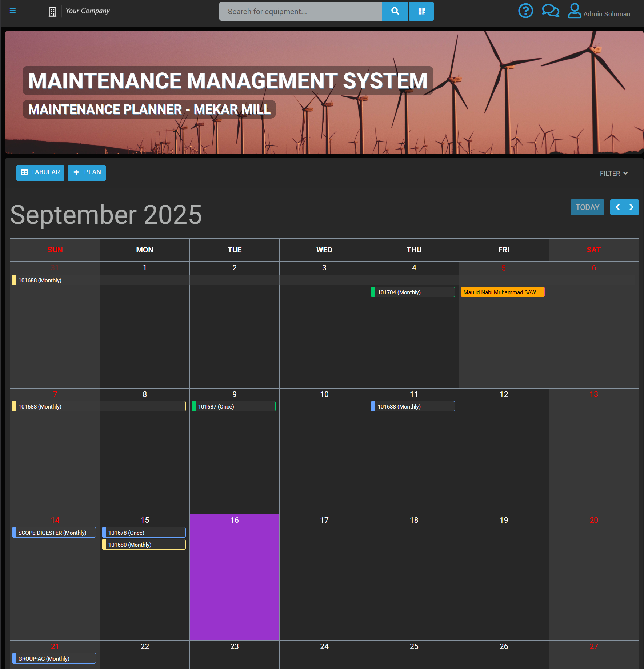This screenshot has width=644, height=669.
Task: Open Maulid Nabi Muhammad SAW holiday
Action: 502,292
